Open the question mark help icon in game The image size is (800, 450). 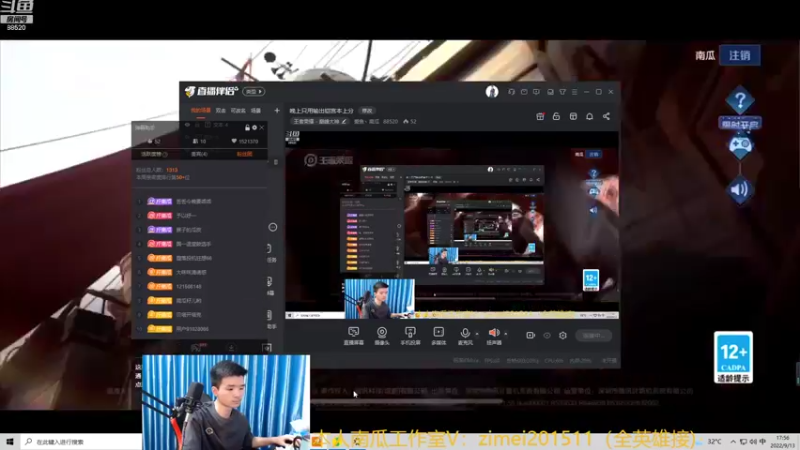[740, 100]
